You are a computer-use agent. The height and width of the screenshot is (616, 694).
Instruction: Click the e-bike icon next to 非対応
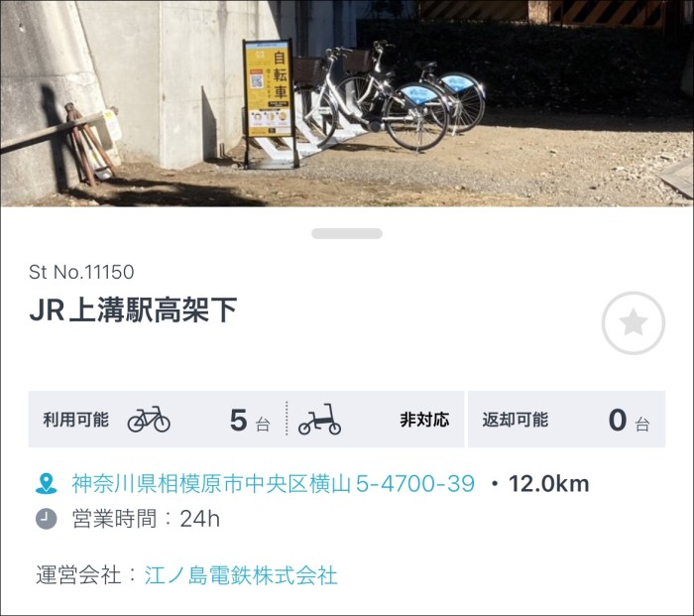tap(319, 419)
